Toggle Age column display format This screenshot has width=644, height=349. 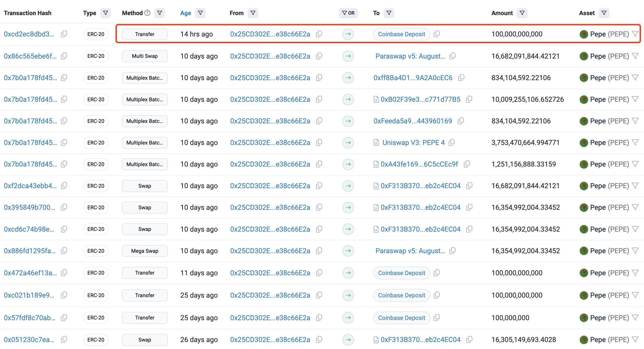click(186, 13)
